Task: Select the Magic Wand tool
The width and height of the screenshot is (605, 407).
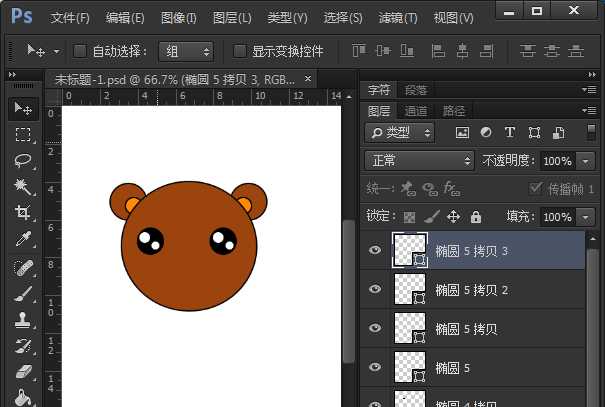Action: pos(23,187)
